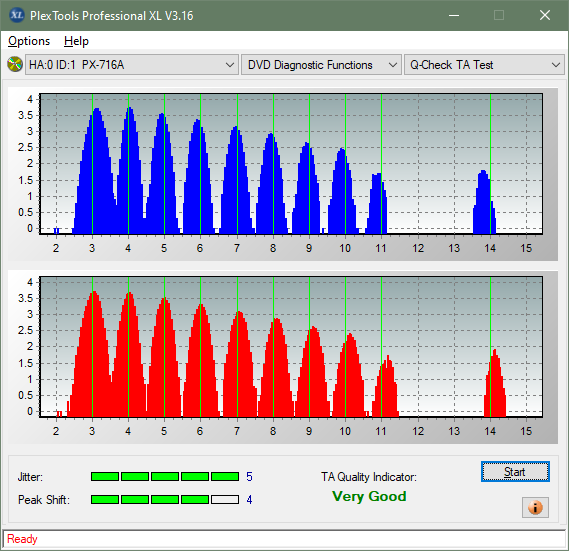Click the empty fifth Peak Shift segment
The image size is (569, 551).
click(x=225, y=500)
